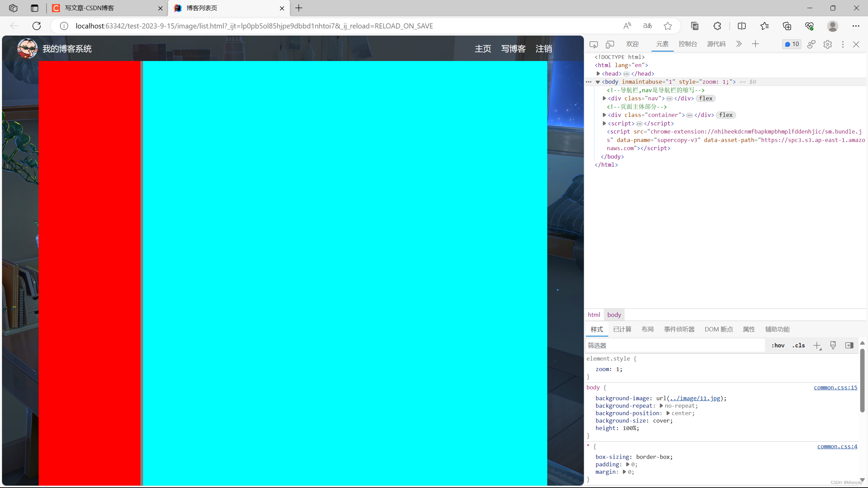Screen dimensions: 868x488
Task: Close the DevTools panel
Action: (x=856, y=44)
